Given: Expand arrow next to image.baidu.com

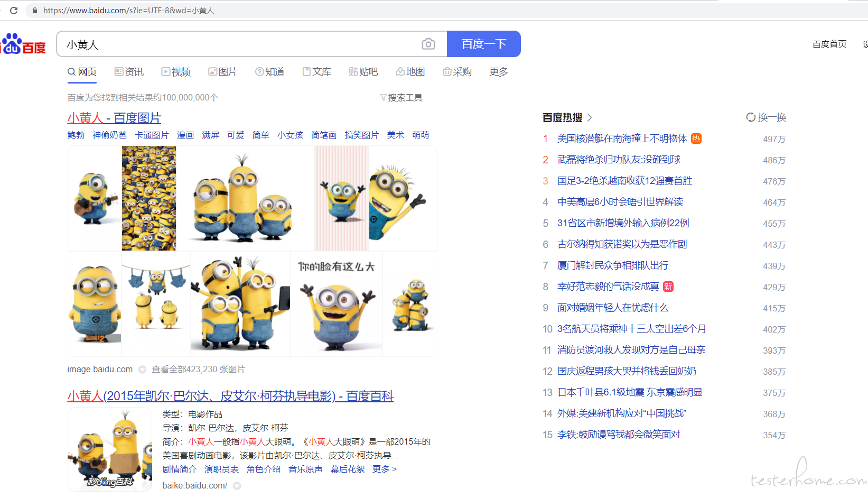Looking at the screenshot, I should (142, 370).
